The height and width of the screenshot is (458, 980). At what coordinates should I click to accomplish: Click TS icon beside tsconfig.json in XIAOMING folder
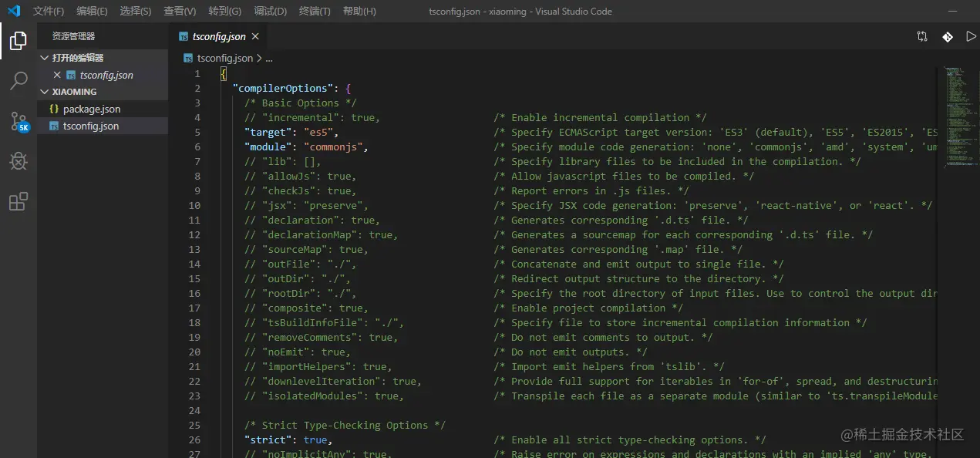(x=54, y=126)
